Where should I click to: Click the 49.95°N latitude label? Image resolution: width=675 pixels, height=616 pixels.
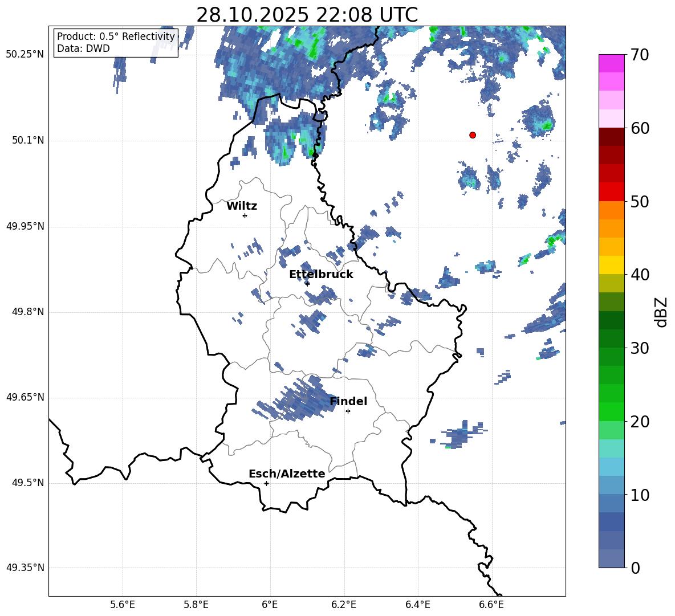click(x=25, y=226)
